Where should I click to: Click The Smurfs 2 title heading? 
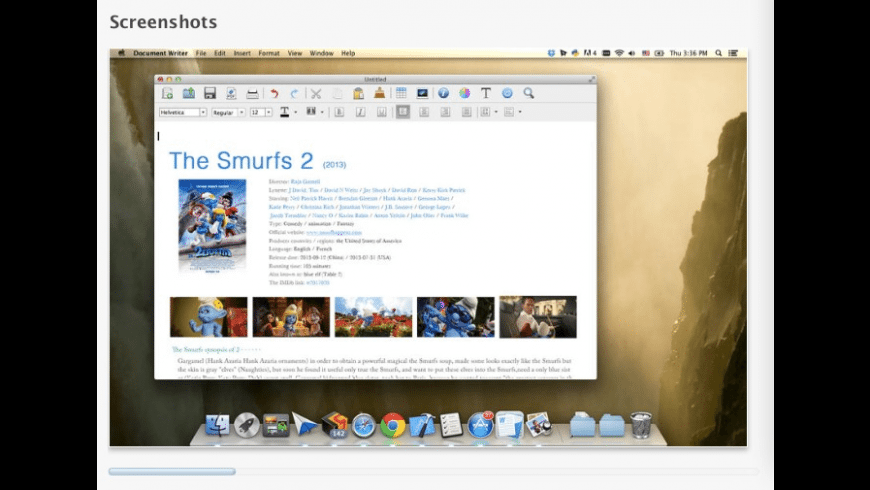pyautogui.click(x=241, y=160)
